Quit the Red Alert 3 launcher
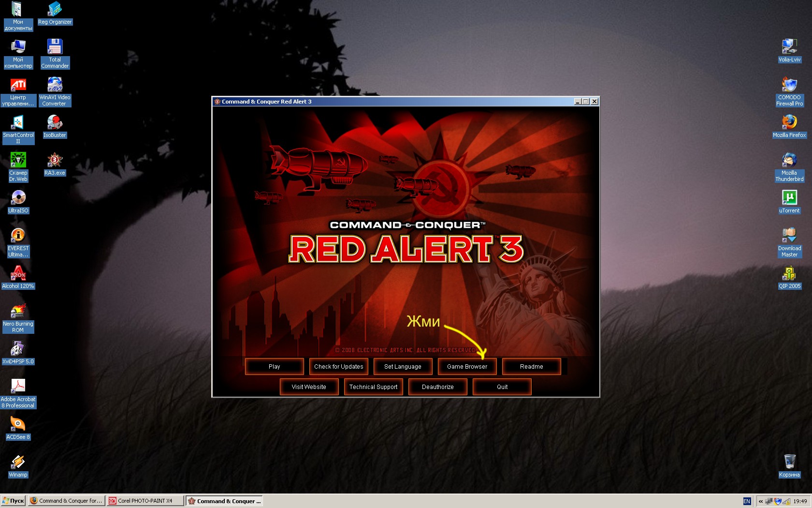Image resolution: width=812 pixels, height=508 pixels. (x=502, y=387)
